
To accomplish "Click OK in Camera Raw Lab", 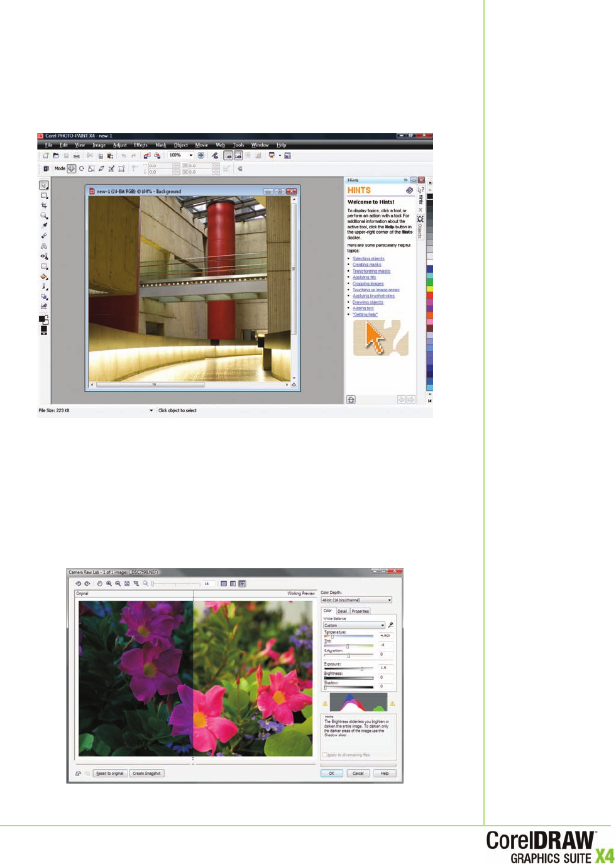I will pos(332,774).
